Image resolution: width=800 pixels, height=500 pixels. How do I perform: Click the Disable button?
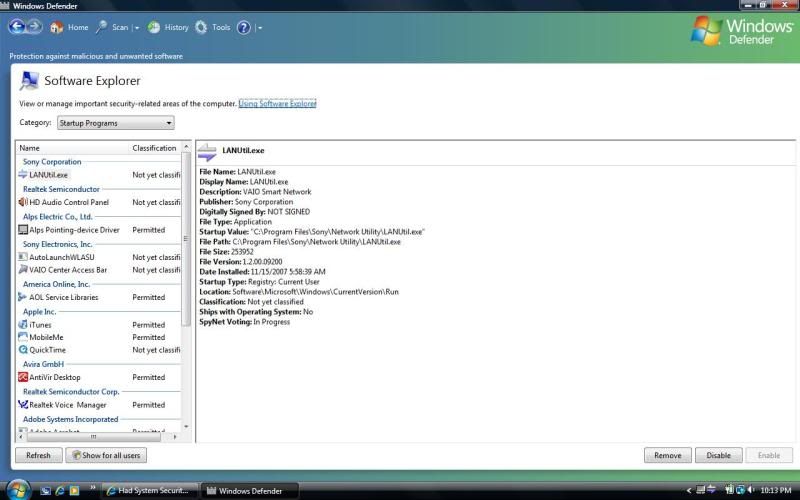point(718,455)
